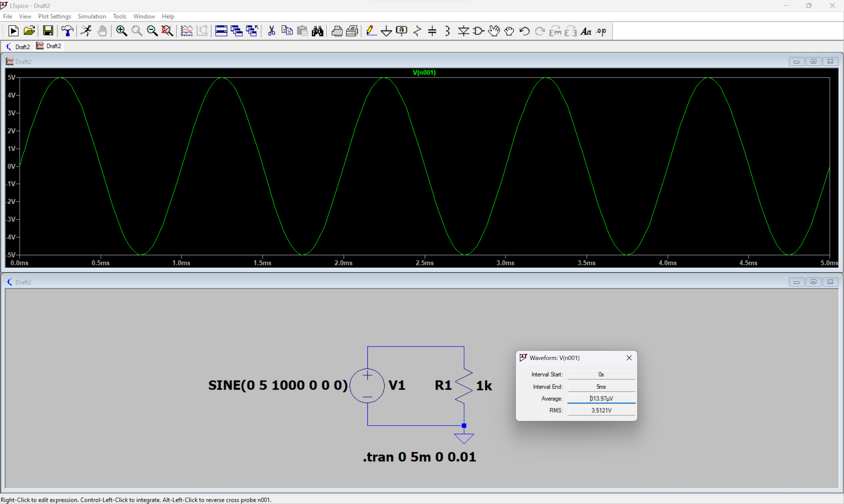Place a Ground symbol tool
The height and width of the screenshot is (504, 844).
point(386,31)
